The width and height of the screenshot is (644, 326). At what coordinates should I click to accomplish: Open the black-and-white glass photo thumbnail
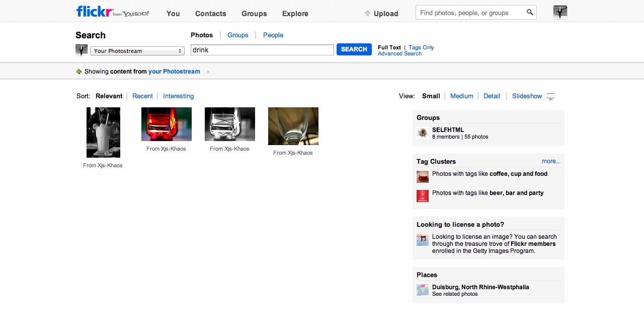click(x=230, y=124)
